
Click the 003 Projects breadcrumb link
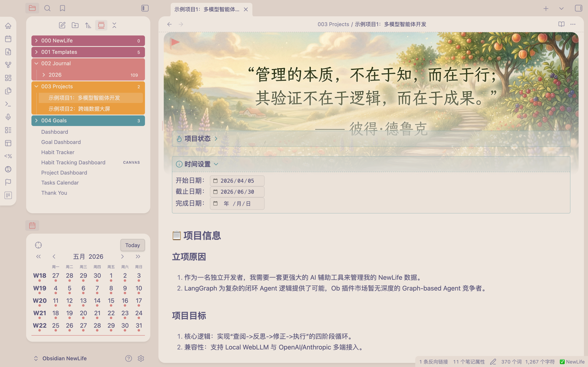tap(333, 24)
